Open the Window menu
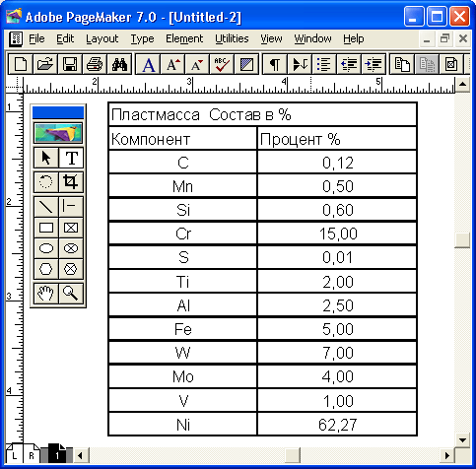The height and width of the screenshot is (469, 476). [312, 38]
